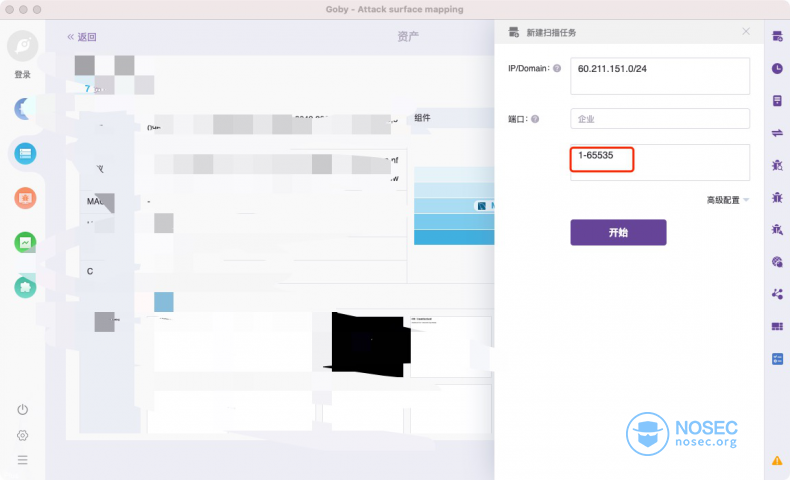This screenshot has width=790, height=480.
Task: Click the help icon beside IP/Domain label
Action: [x=557, y=68]
